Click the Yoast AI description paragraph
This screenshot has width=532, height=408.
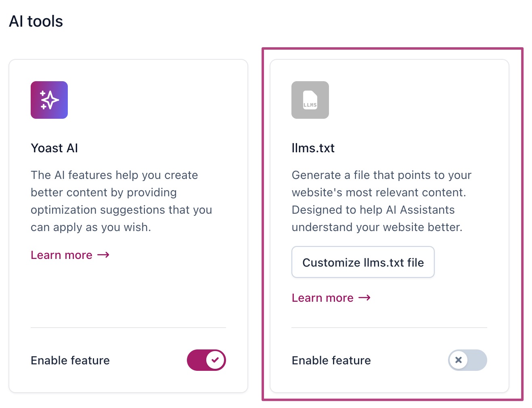121,201
